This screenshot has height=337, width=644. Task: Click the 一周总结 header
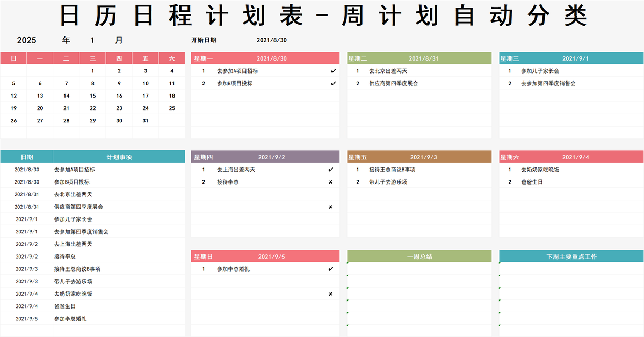419,257
